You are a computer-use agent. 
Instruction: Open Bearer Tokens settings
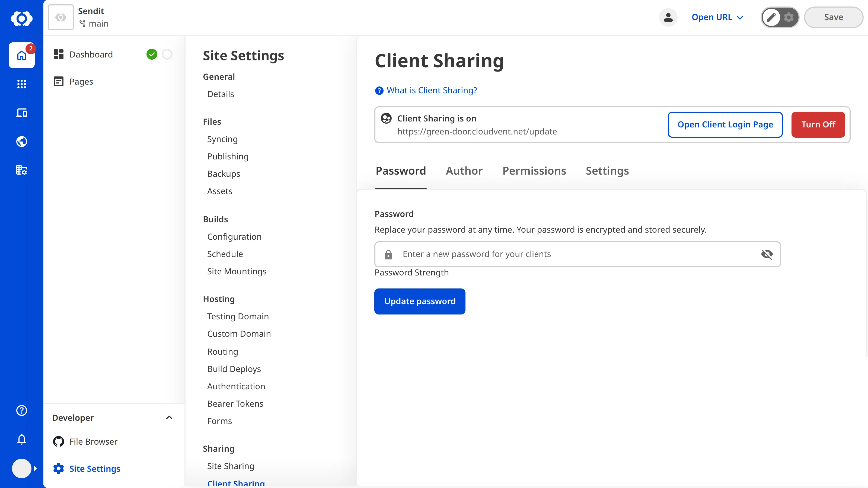tap(235, 403)
